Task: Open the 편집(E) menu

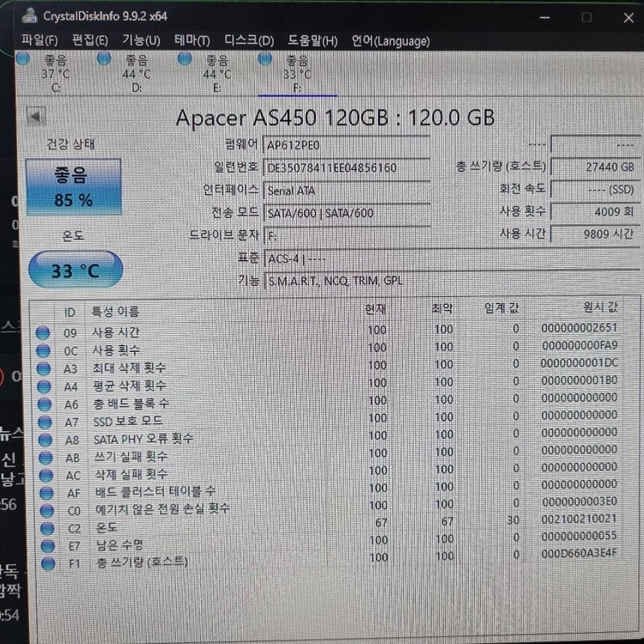Action: pos(90,40)
